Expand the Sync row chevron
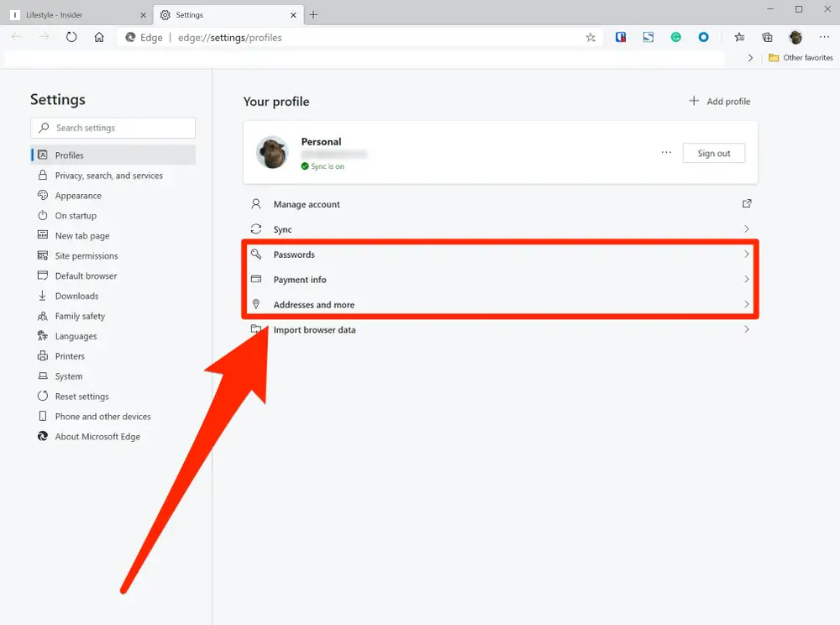Screen dimensions: 840x625 [747, 228]
